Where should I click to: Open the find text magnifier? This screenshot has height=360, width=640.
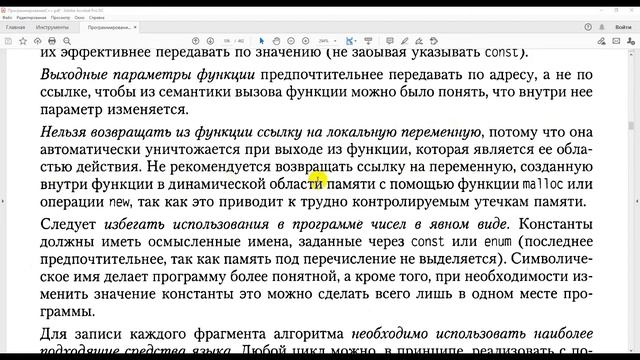[67, 41]
